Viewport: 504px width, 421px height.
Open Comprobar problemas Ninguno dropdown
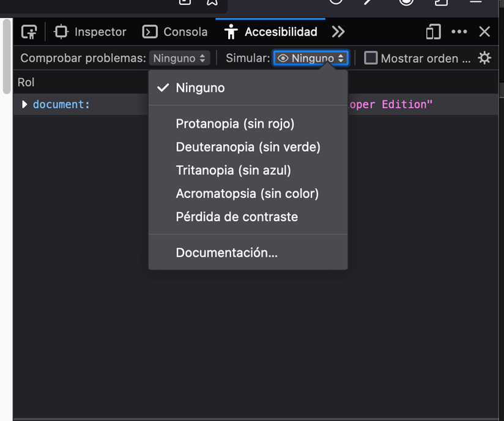click(x=179, y=58)
